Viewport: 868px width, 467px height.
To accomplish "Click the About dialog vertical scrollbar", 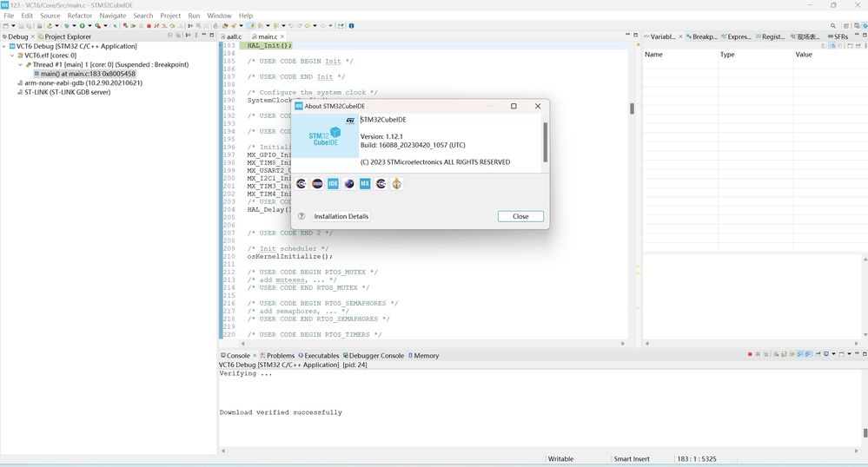I will point(546,142).
